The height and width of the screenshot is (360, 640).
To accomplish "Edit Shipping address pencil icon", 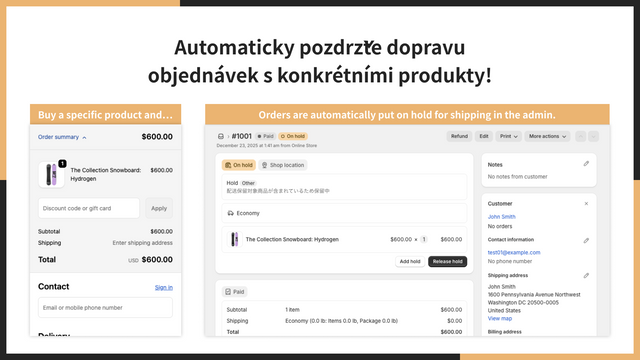I will [586, 276].
